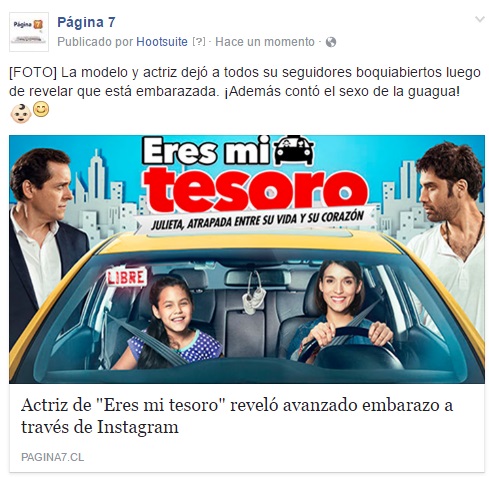
Task: Expand the post options chevron menu
Action: pos(480,19)
